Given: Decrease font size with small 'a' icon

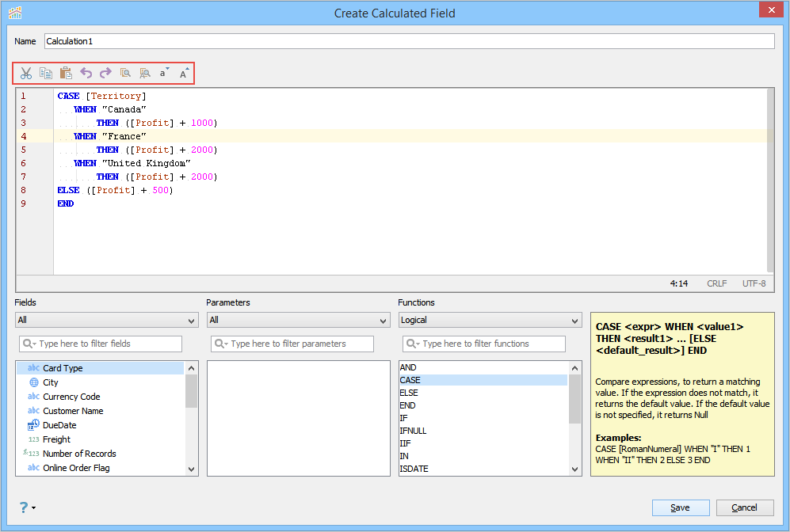Looking at the screenshot, I should click(x=164, y=74).
